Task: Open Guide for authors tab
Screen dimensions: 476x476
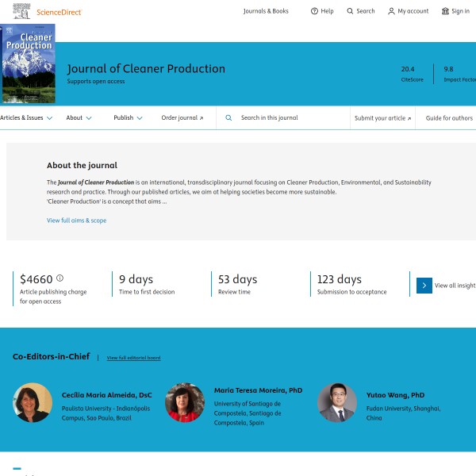Action: tap(449, 117)
